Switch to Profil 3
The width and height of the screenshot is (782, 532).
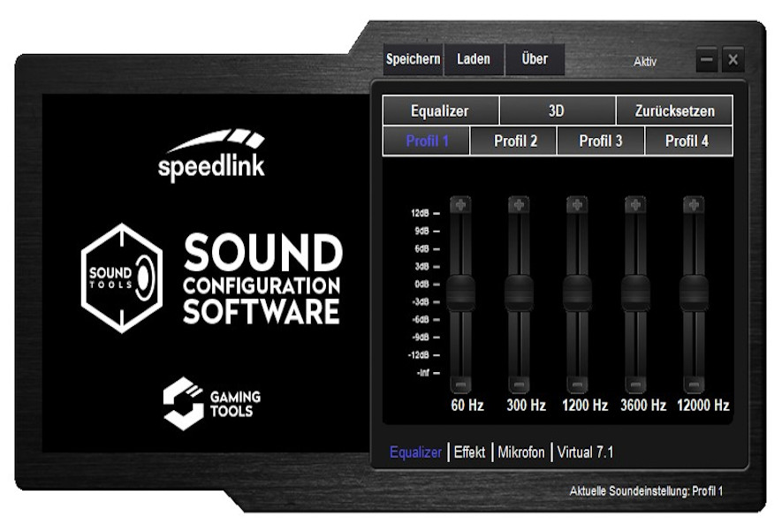click(x=601, y=141)
